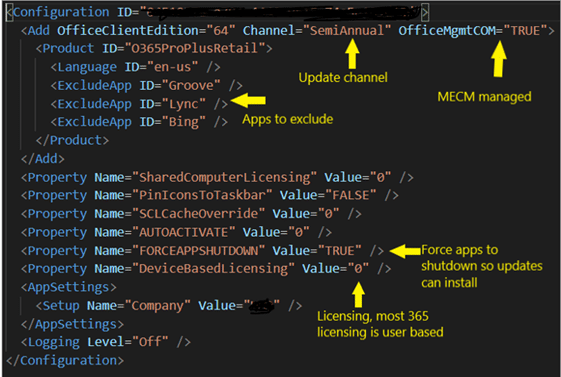Click the "0" value of DeviceBasedLicensing
561x377 pixels.
coord(358,269)
